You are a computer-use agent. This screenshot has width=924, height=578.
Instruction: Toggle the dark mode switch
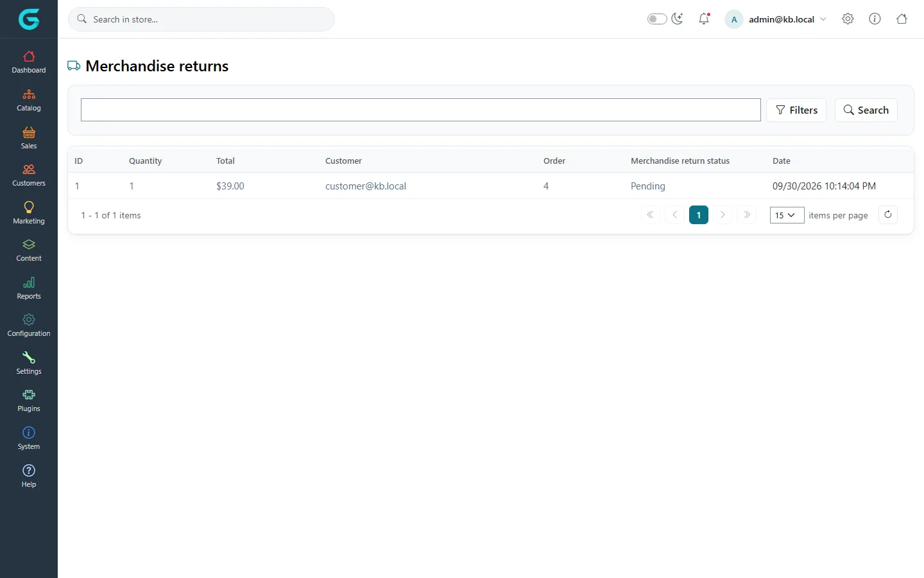point(657,19)
